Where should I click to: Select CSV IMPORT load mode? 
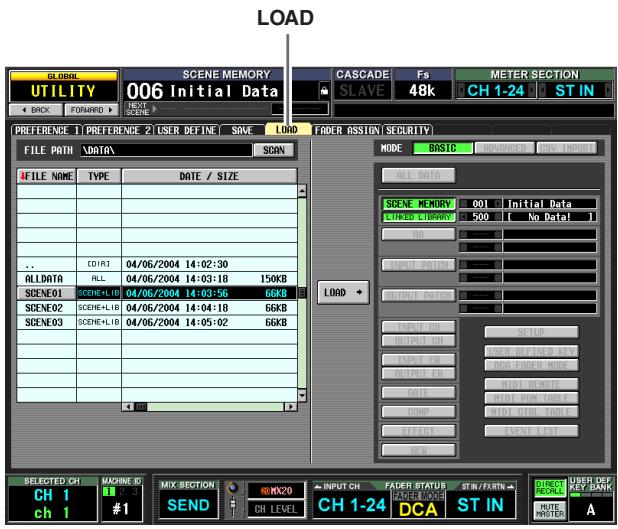pyautogui.click(x=567, y=148)
